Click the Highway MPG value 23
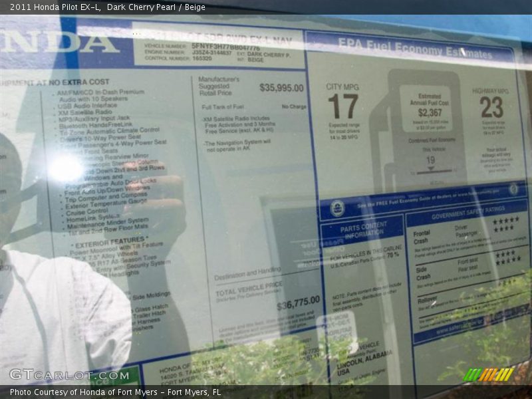Viewport: 532px width, 399px height. point(491,108)
